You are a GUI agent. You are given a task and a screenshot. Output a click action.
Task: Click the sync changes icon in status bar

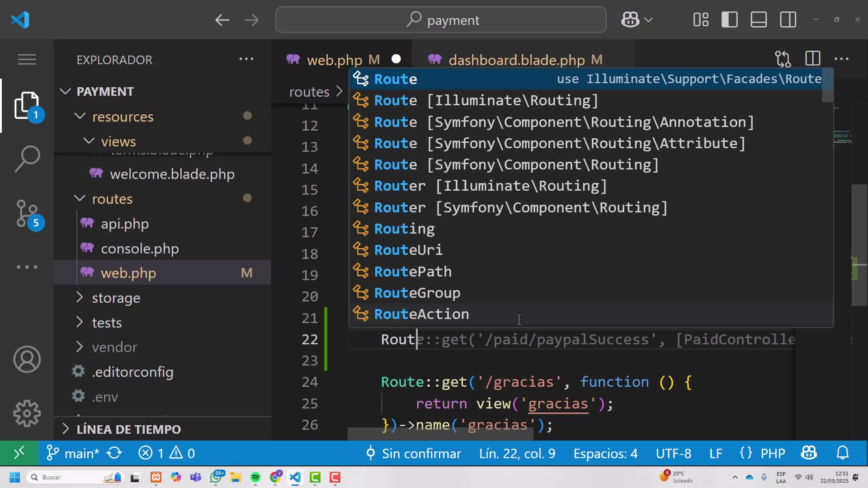point(114,453)
